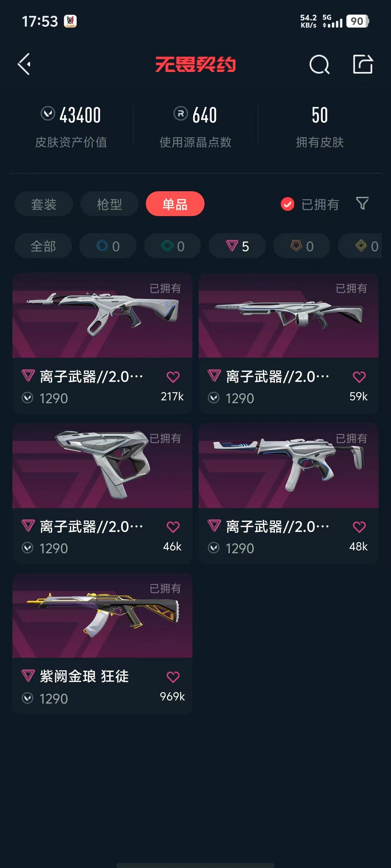Open the 紫阙金琅 狂徒 rifle thumbnail

pyautogui.click(x=102, y=616)
